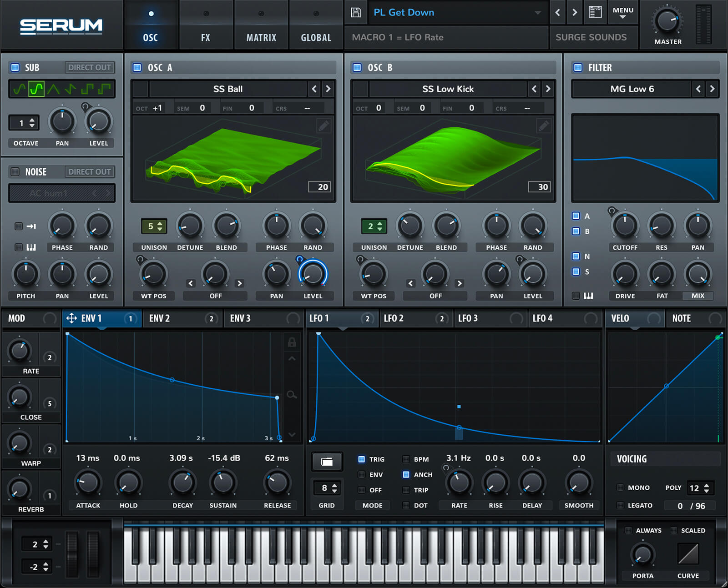Enable LFO BPM sync
728x588 pixels.
[406, 459]
